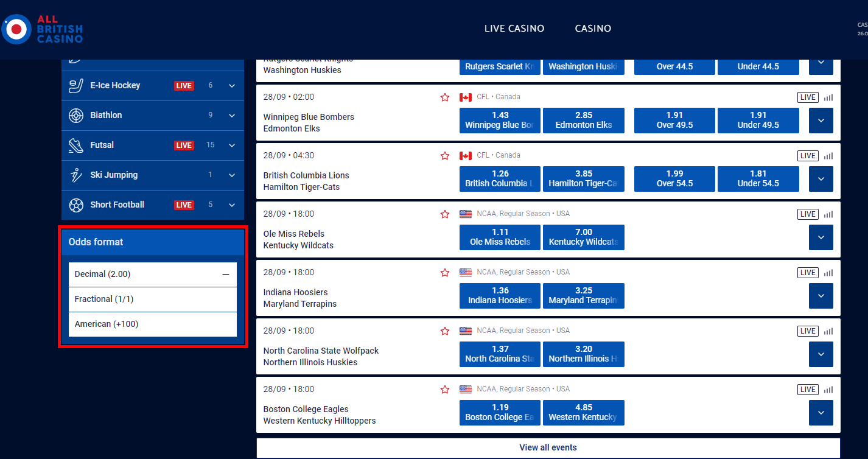Open the E-Ice Hockey sport icon
This screenshot has width=868, height=459.
click(x=75, y=85)
